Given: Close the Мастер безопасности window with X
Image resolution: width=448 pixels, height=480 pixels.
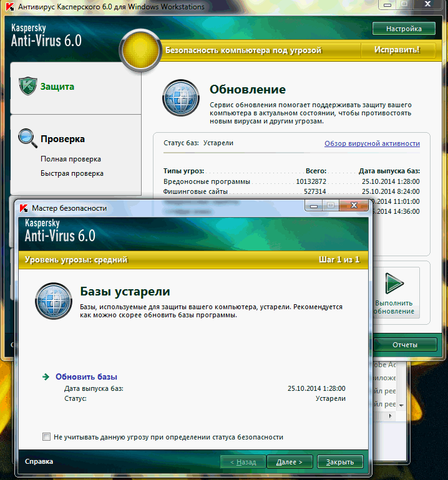Looking at the screenshot, I should coord(354,206).
